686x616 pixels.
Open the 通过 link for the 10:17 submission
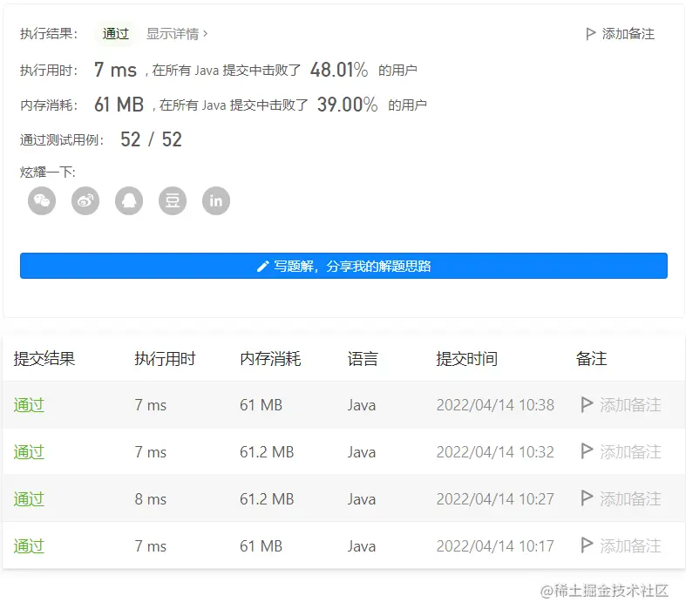click(29, 546)
